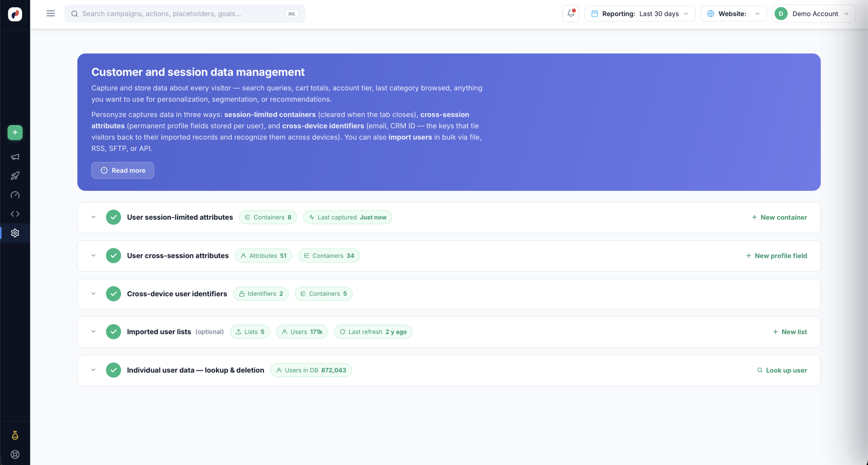This screenshot has width=868, height=465.
Task: Open the code brackets icon in sidebar
Action: [x=15, y=214]
